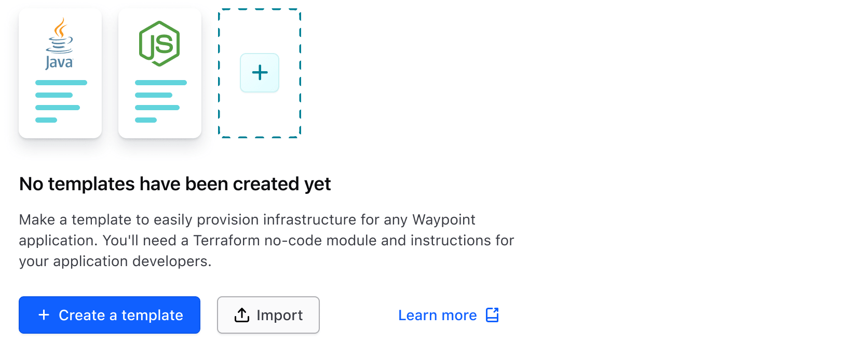Image resolution: width=868 pixels, height=342 pixels.
Task: Click the Terraform no-code module mention
Action: [286, 240]
